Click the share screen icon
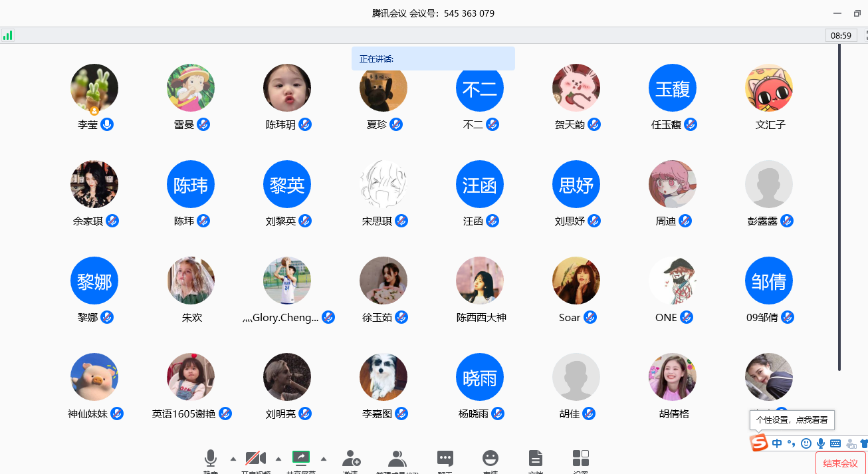Screen dimensions: 868x474 [x=301, y=457]
